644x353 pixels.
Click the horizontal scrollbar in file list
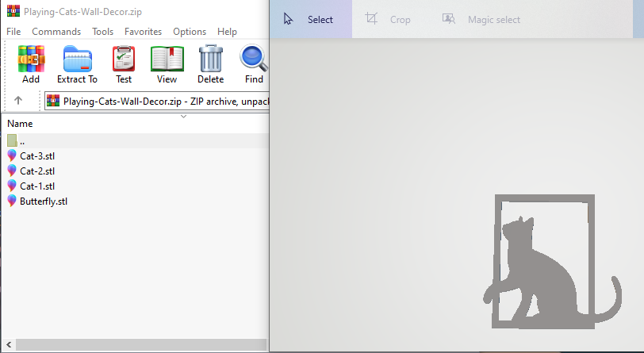[x=135, y=345]
